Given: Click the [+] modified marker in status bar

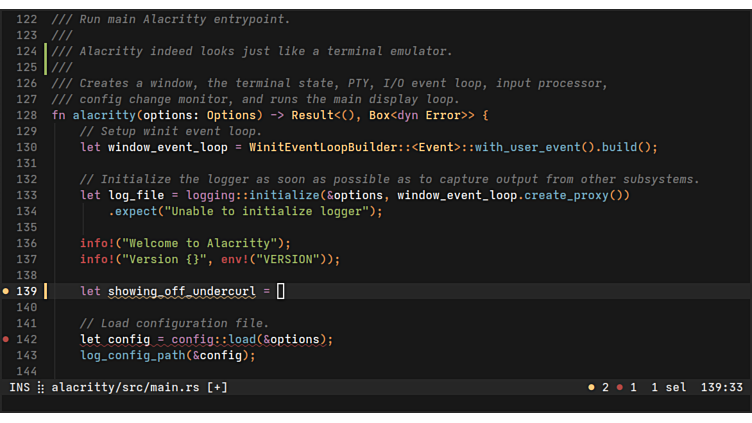Looking at the screenshot, I should pos(217,387).
